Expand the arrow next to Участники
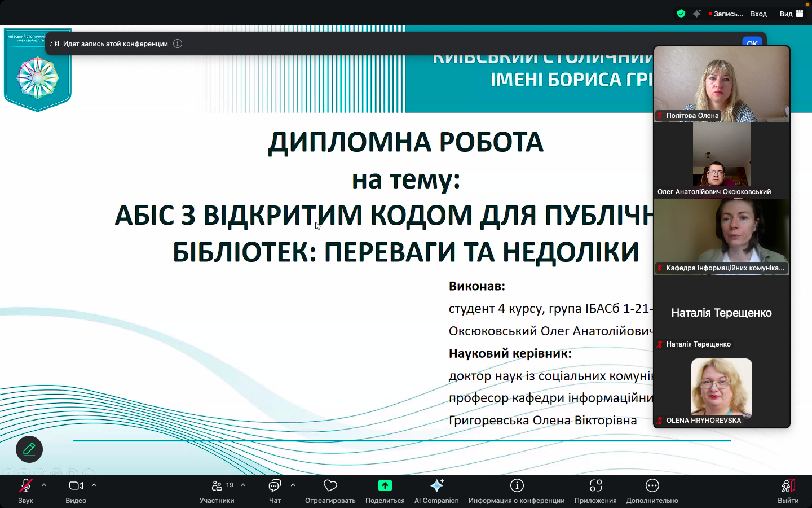812x508 pixels. coord(243,485)
